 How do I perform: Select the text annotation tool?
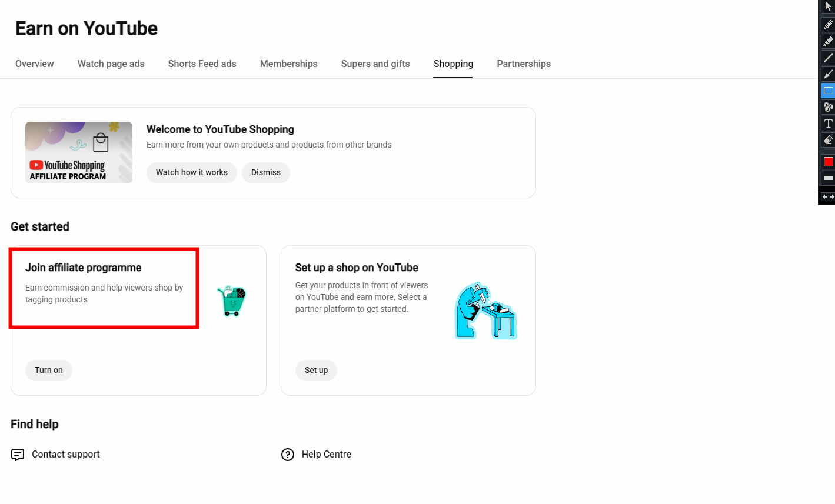pos(828,124)
